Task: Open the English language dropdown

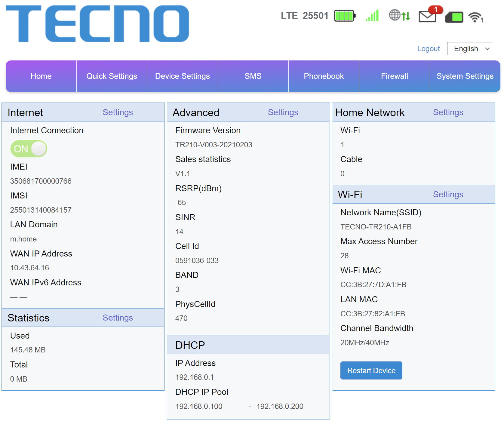Action: (x=469, y=49)
